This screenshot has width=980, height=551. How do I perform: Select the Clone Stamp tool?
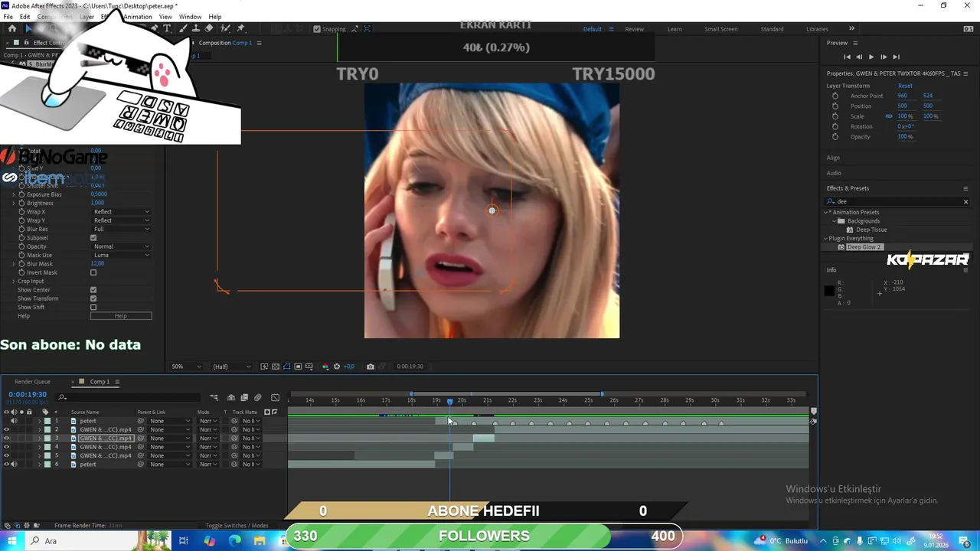click(195, 28)
